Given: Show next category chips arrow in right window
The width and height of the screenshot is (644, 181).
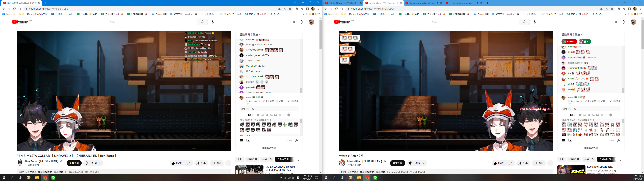Looking at the screenshot, I should click(621, 160).
